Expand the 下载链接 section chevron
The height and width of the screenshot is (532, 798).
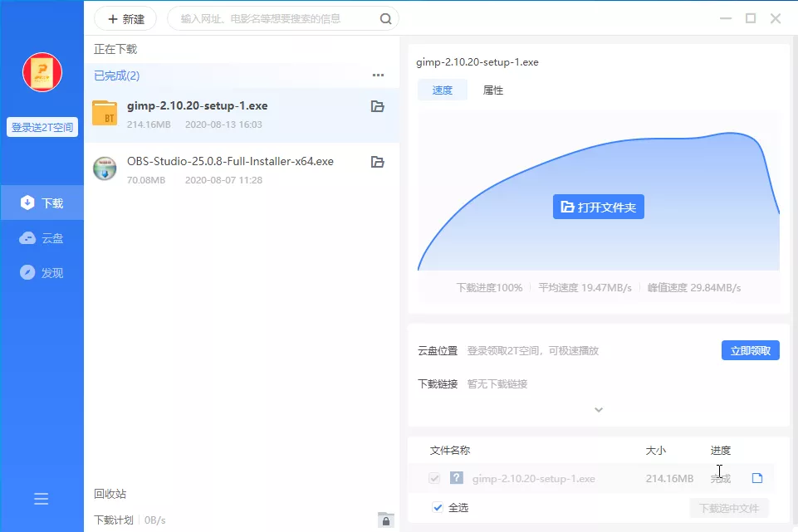click(598, 409)
